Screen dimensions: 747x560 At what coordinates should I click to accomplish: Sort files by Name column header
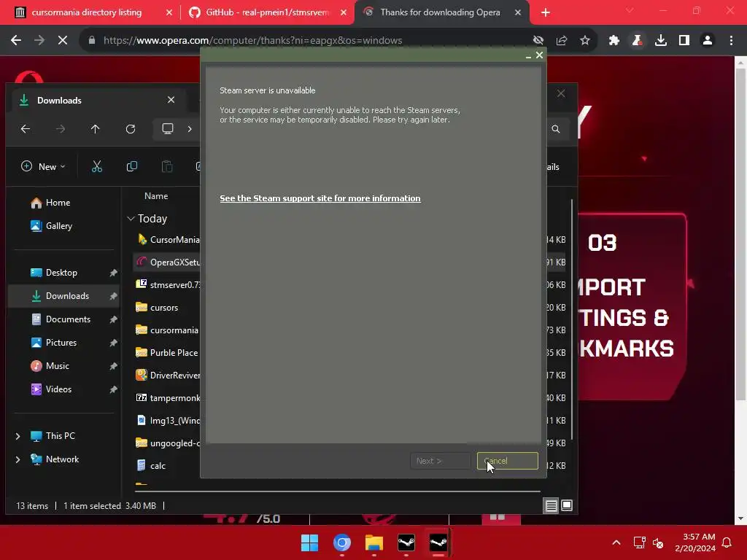click(x=156, y=195)
